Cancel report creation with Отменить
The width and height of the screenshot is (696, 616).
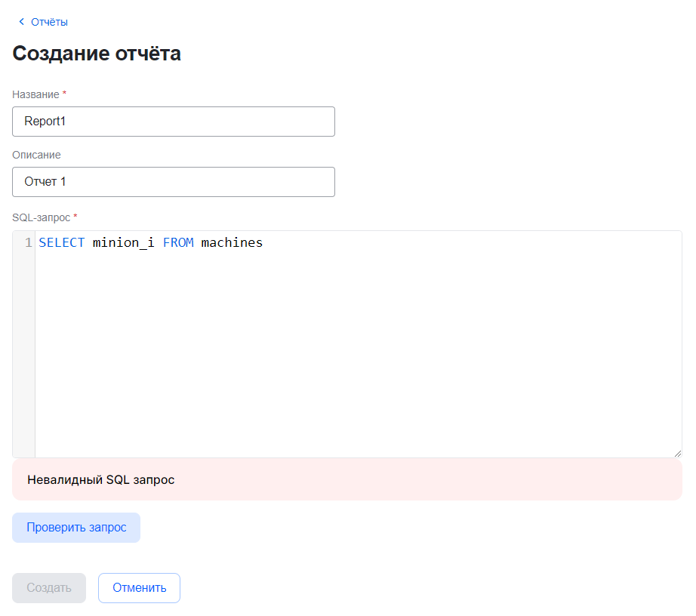pos(139,588)
